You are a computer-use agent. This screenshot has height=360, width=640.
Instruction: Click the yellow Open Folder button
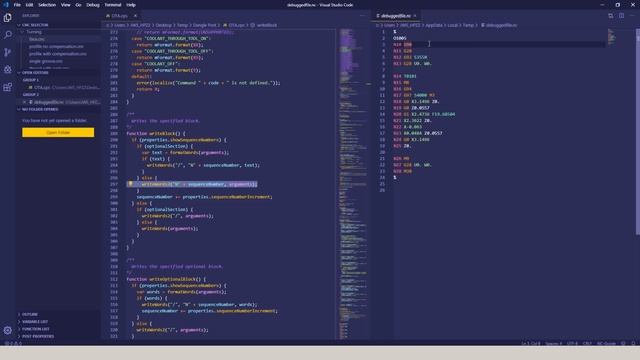pos(58,133)
